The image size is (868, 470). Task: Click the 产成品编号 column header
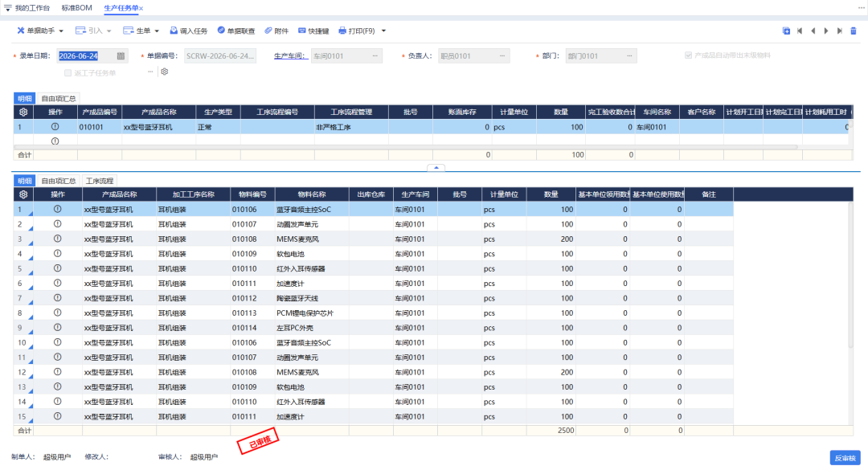point(100,112)
